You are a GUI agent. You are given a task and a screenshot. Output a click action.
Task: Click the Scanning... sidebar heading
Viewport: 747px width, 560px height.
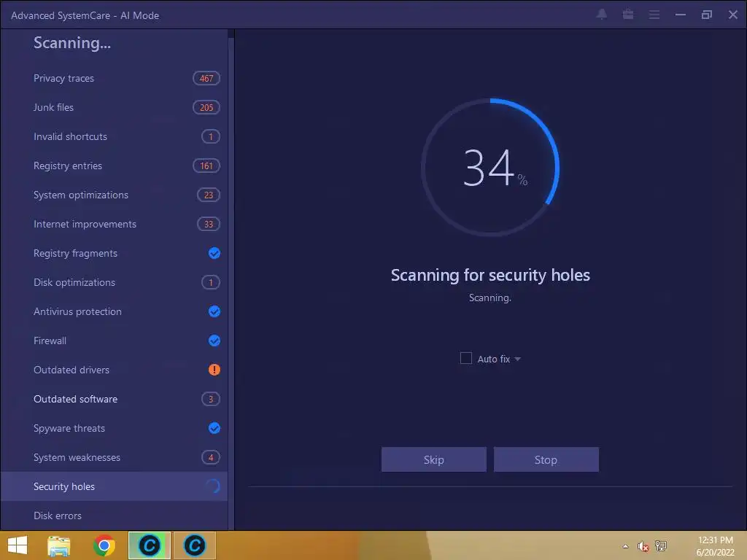pyautogui.click(x=72, y=43)
